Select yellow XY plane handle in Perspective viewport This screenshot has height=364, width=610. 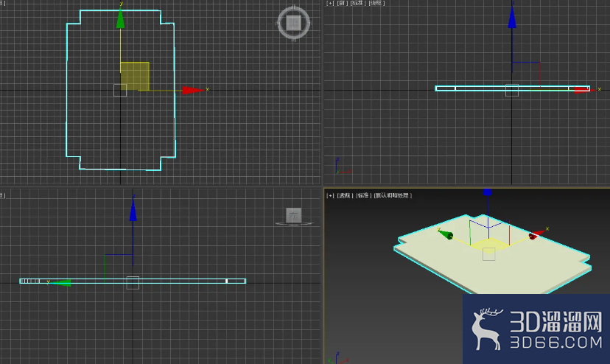[x=489, y=244]
